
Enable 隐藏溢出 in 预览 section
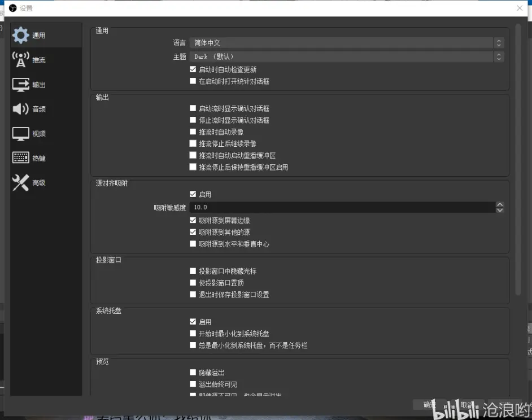193,372
